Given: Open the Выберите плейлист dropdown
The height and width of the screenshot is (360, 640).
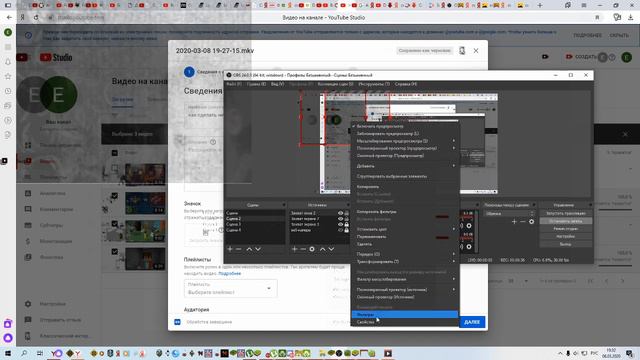Looking at the screenshot, I should point(231,288).
